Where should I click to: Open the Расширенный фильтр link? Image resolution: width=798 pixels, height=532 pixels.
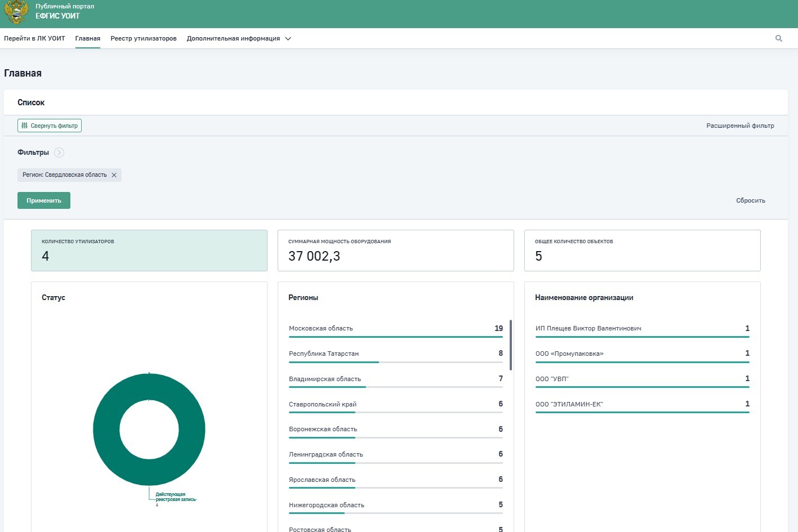[x=740, y=126]
